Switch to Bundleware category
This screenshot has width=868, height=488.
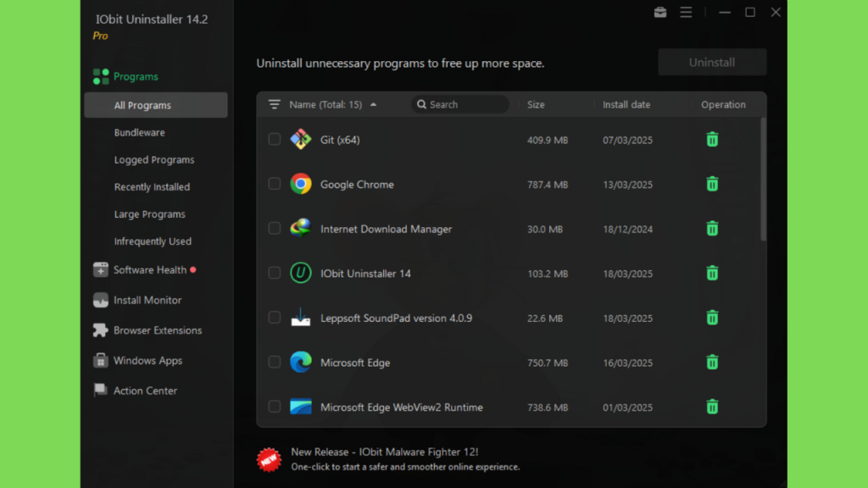[140, 132]
